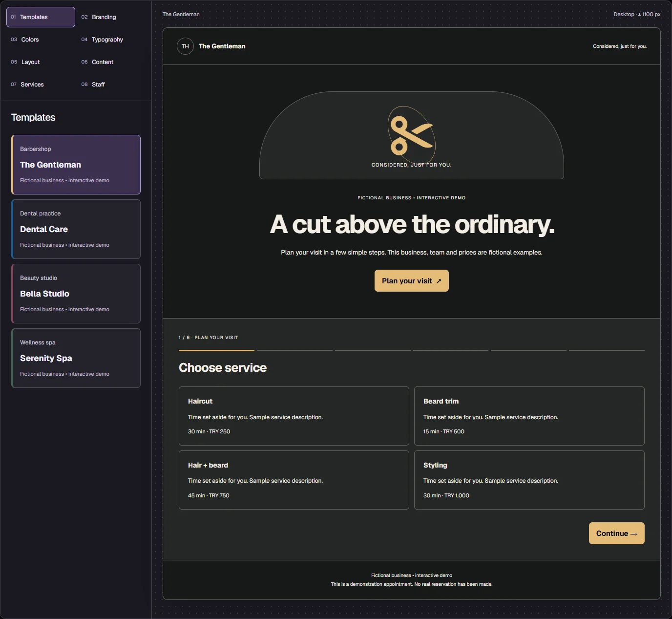672x619 pixels.
Task: Switch to the Services tab
Action: pos(41,85)
